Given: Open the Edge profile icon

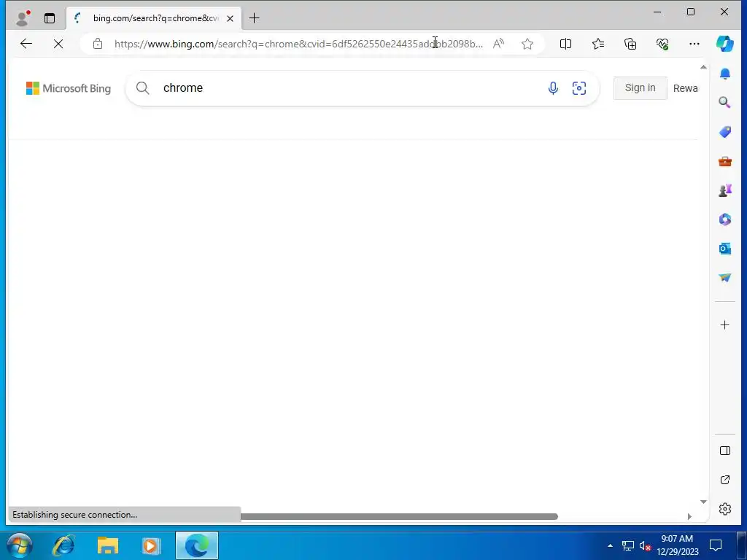Looking at the screenshot, I should [x=23, y=18].
